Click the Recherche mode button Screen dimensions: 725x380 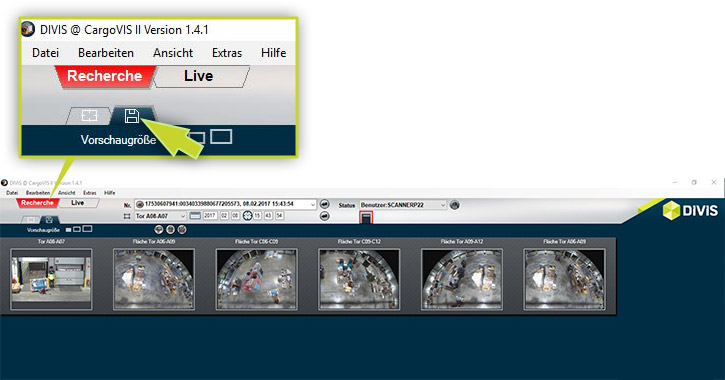click(x=37, y=203)
